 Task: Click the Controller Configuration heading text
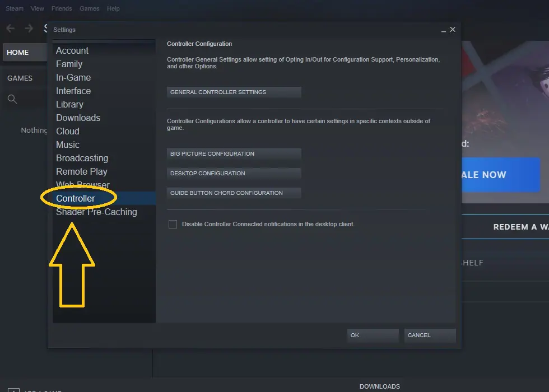[x=199, y=44]
